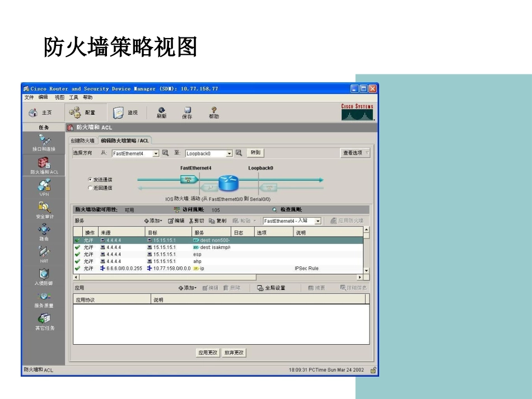Open the NAT sidebar task
This screenshot has height=399, width=532.
point(44,255)
